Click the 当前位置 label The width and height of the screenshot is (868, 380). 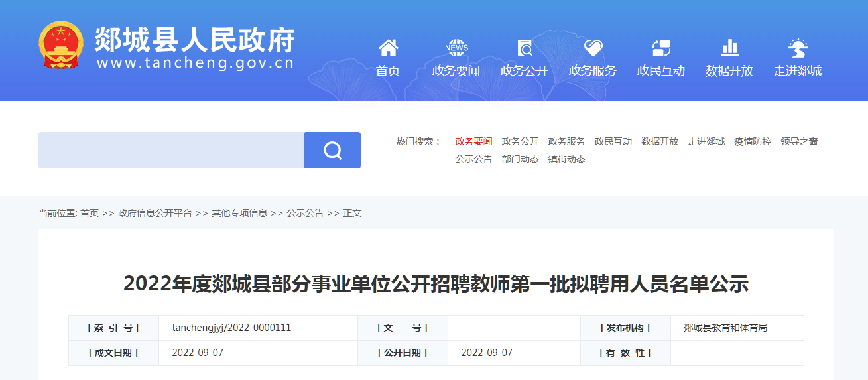click(58, 213)
